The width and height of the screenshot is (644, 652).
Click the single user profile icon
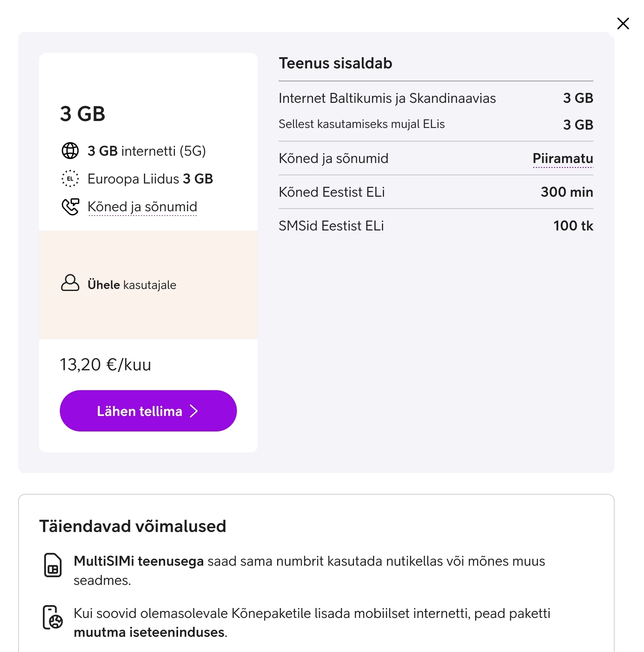pyautogui.click(x=70, y=283)
